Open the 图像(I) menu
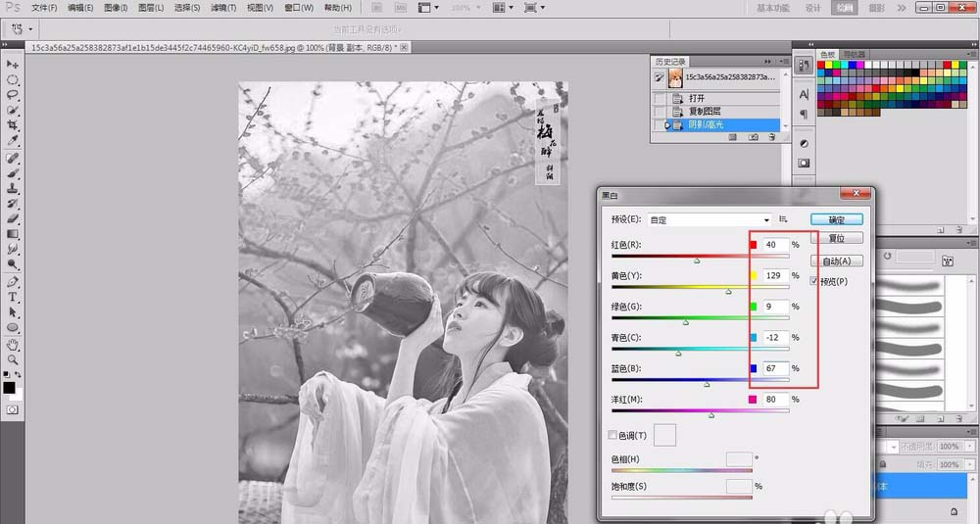This screenshot has width=980, height=524. [x=116, y=8]
